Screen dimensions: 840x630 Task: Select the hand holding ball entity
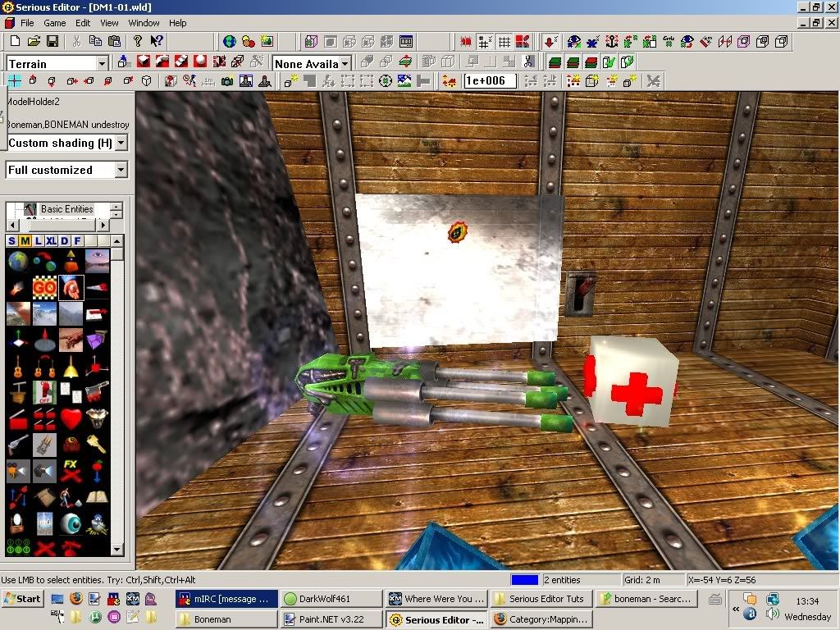pyautogui.click(x=71, y=288)
